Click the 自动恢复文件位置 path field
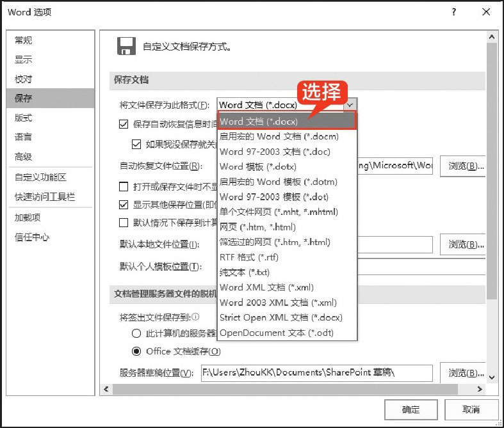The width and height of the screenshot is (504, 428). click(394, 166)
